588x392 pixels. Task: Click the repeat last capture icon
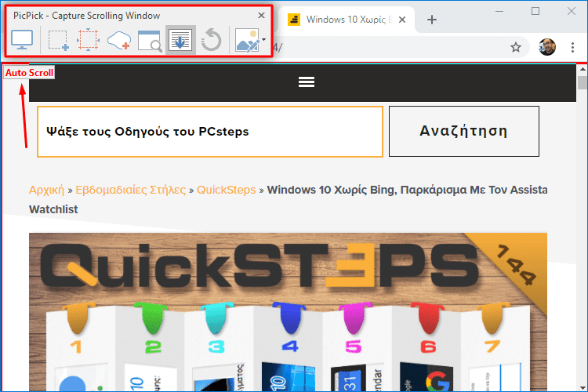point(211,40)
